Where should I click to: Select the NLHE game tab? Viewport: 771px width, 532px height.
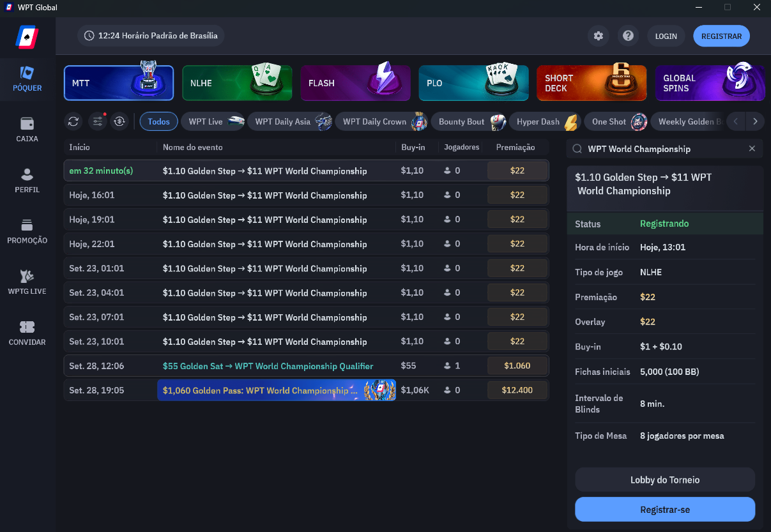click(237, 83)
